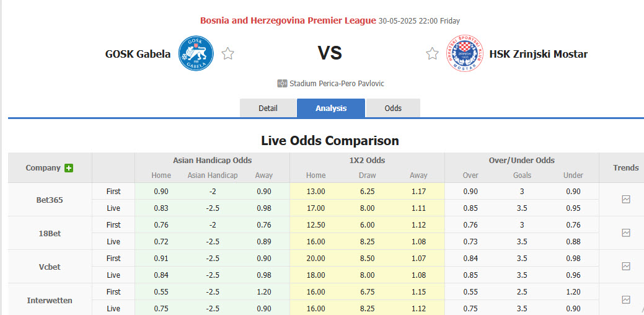Select the Bet365 company row label
644x315 pixels.
coord(50,200)
